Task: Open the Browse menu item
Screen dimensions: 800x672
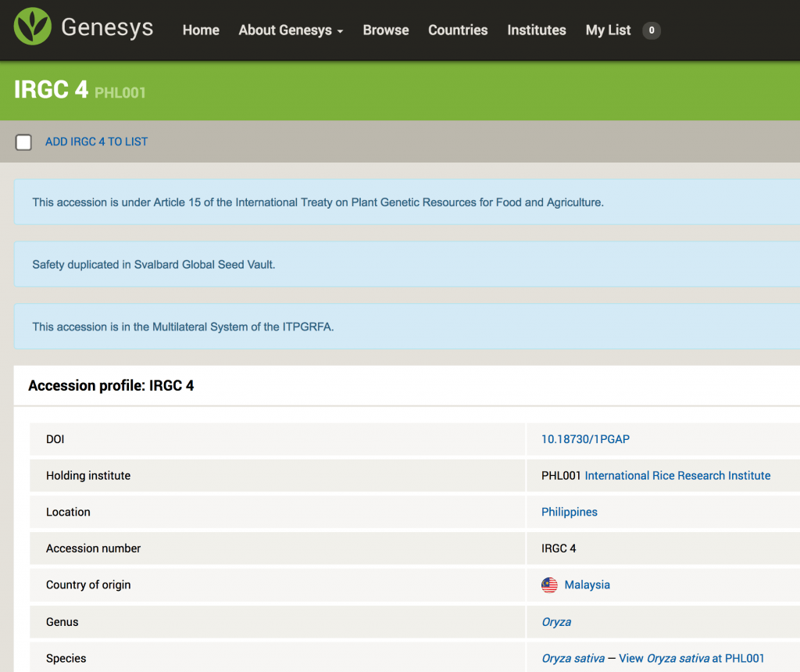Action: coord(386,30)
